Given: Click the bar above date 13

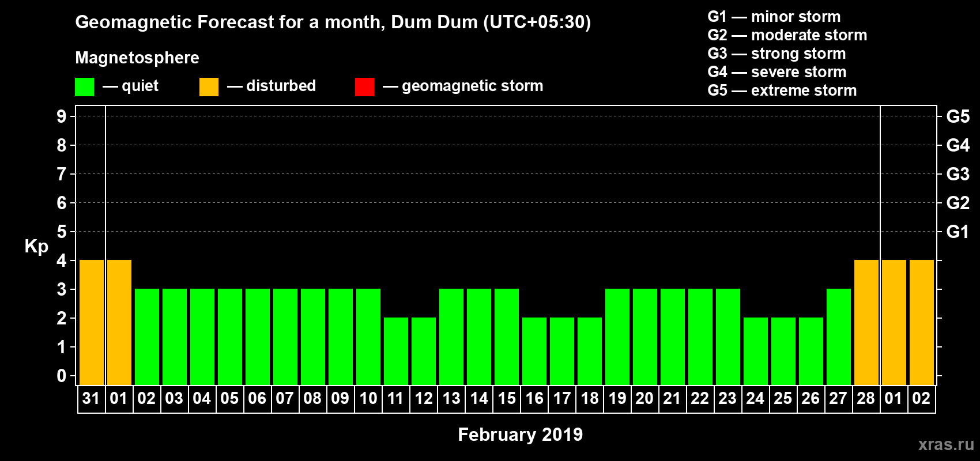Looking at the screenshot, I should click(451, 337).
